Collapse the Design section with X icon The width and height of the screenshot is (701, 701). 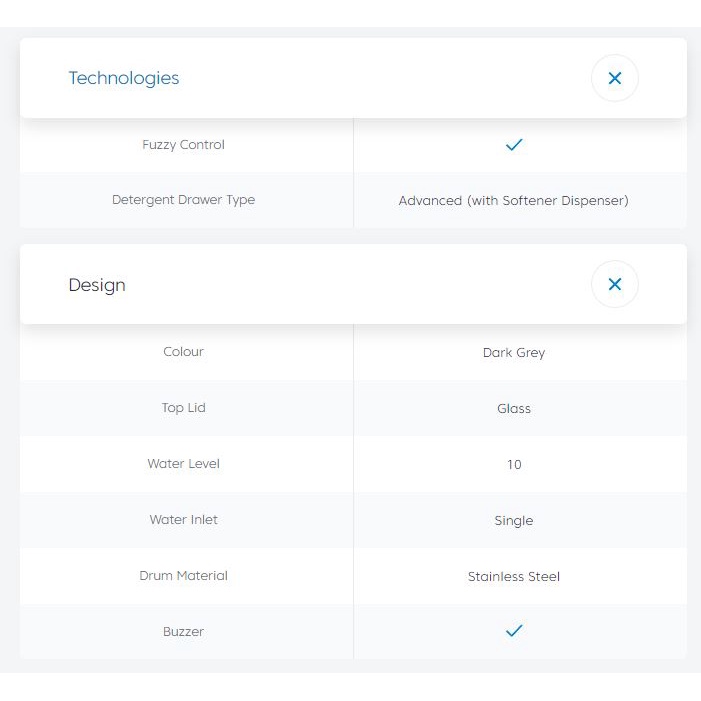(614, 285)
